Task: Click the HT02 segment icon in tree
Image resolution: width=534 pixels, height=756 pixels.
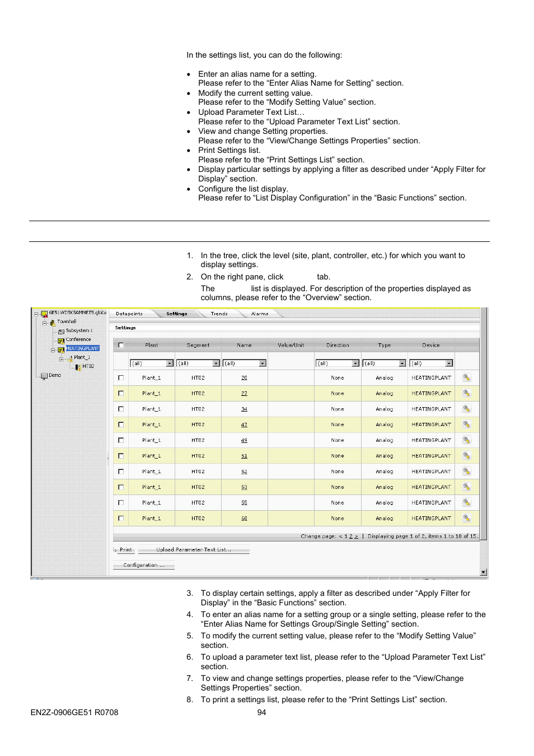Action: [78, 367]
